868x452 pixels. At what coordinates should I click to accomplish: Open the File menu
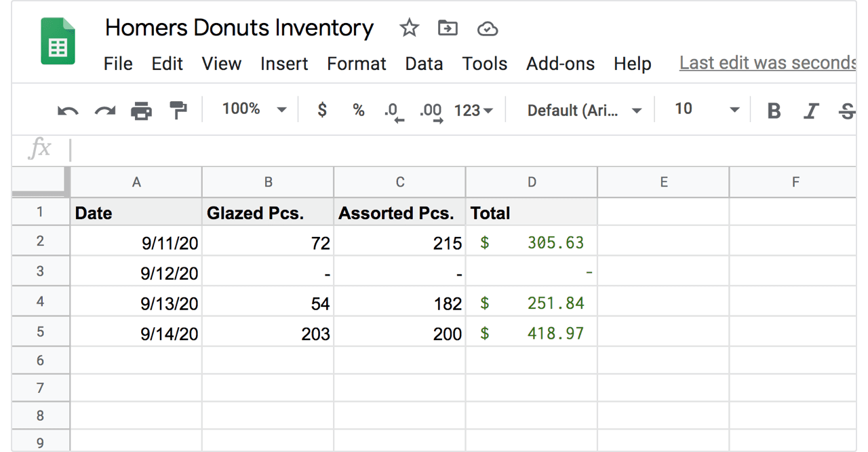[x=118, y=64]
